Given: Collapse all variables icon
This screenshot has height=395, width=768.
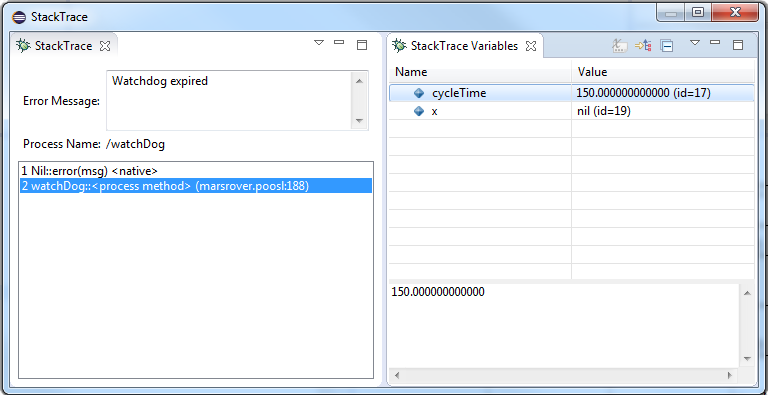Looking at the screenshot, I should (666, 46).
